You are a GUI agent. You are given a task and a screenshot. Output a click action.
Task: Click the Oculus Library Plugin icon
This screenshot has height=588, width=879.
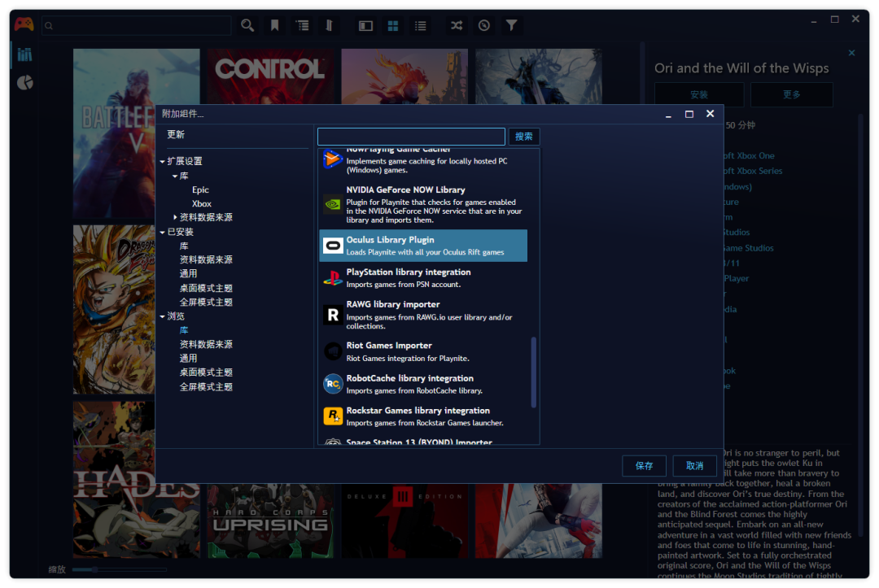(x=332, y=246)
